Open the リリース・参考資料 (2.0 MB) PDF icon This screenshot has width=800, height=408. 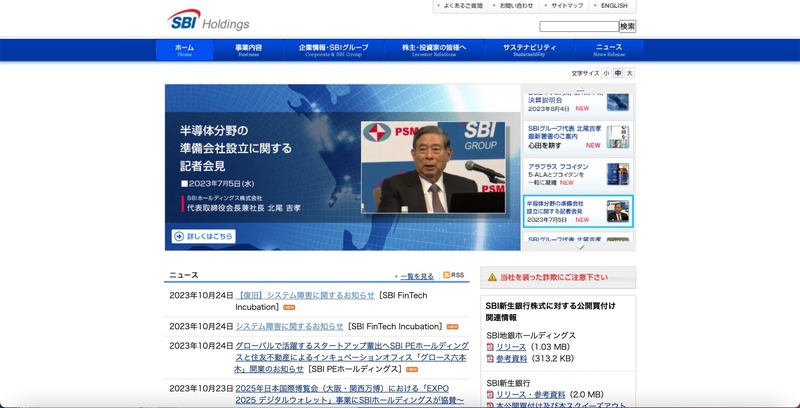(x=491, y=394)
